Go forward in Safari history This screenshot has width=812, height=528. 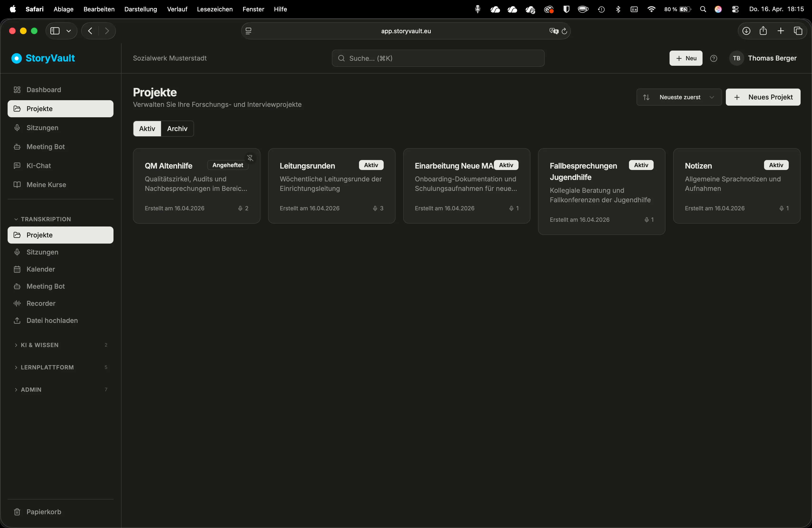tap(107, 31)
